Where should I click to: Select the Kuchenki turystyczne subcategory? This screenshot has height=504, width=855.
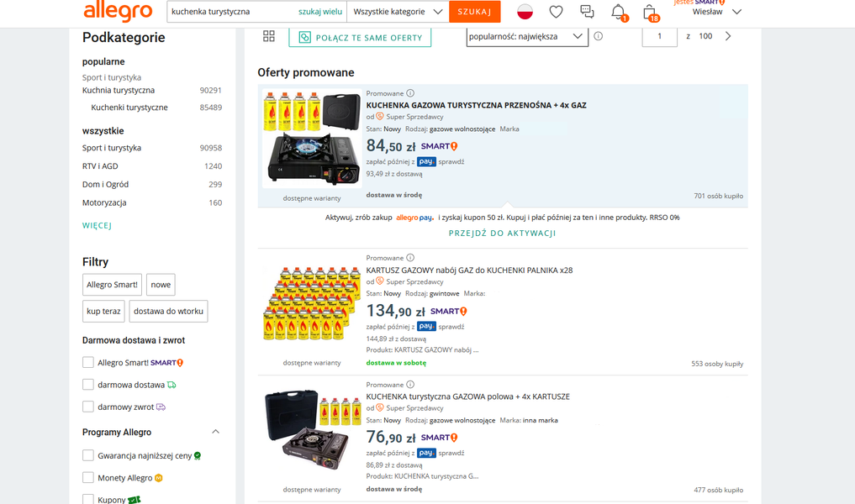point(130,108)
